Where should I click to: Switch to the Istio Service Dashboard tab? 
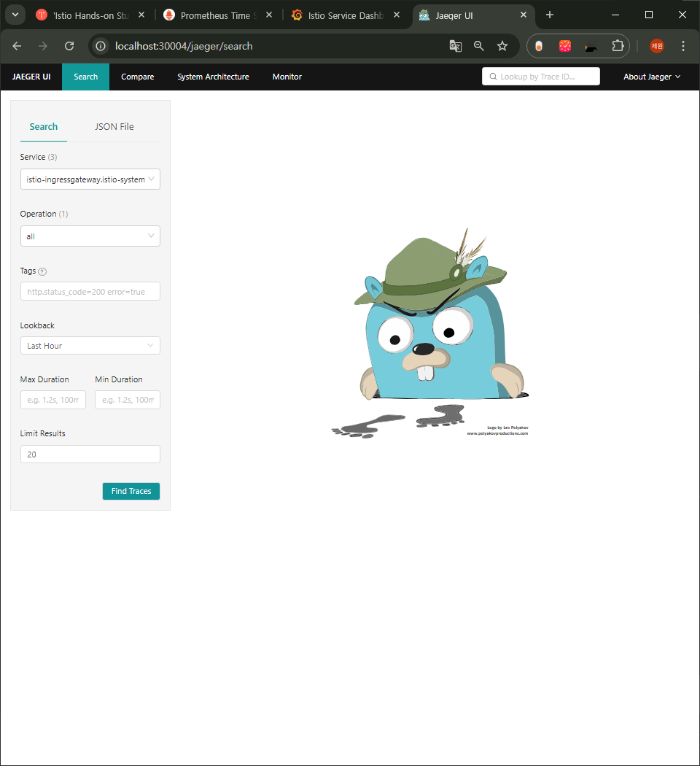(x=346, y=15)
